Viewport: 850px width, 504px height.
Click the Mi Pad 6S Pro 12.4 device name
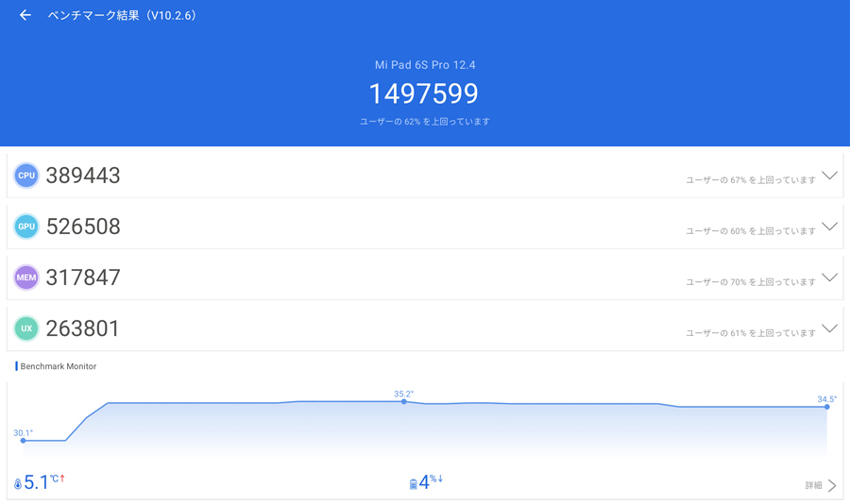(x=425, y=65)
